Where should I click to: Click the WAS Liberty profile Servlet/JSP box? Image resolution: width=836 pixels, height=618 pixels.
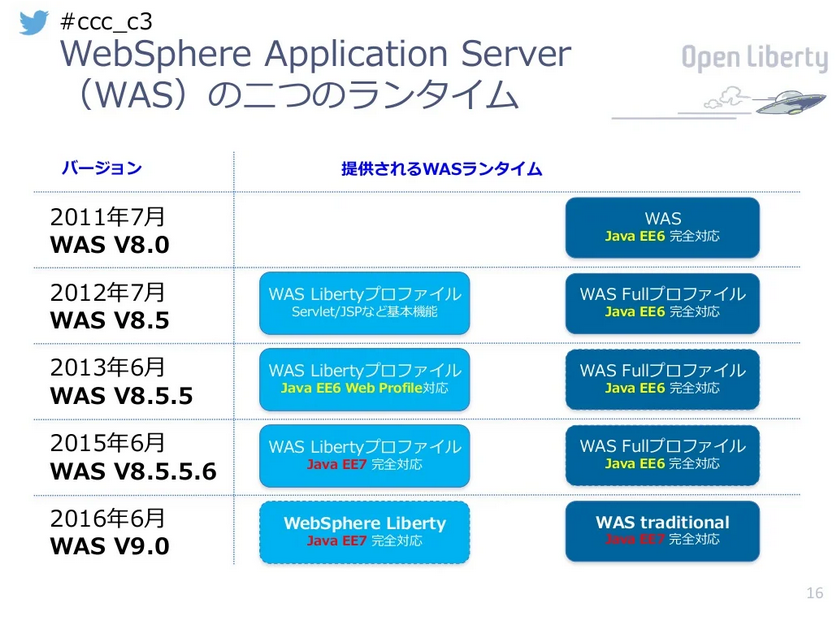tap(364, 303)
